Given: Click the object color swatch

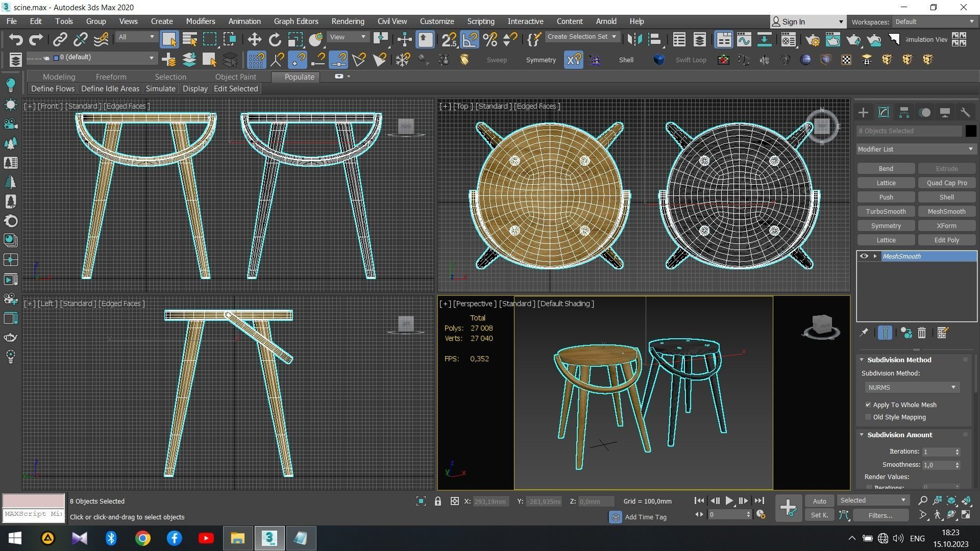Looking at the screenshot, I should [x=970, y=131].
